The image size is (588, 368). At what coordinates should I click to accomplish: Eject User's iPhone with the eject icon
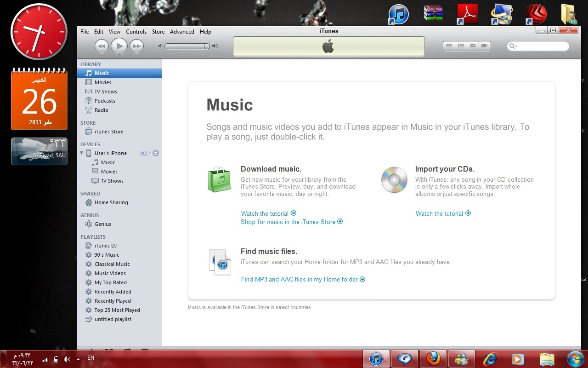pyautogui.click(x=156, y=153)
